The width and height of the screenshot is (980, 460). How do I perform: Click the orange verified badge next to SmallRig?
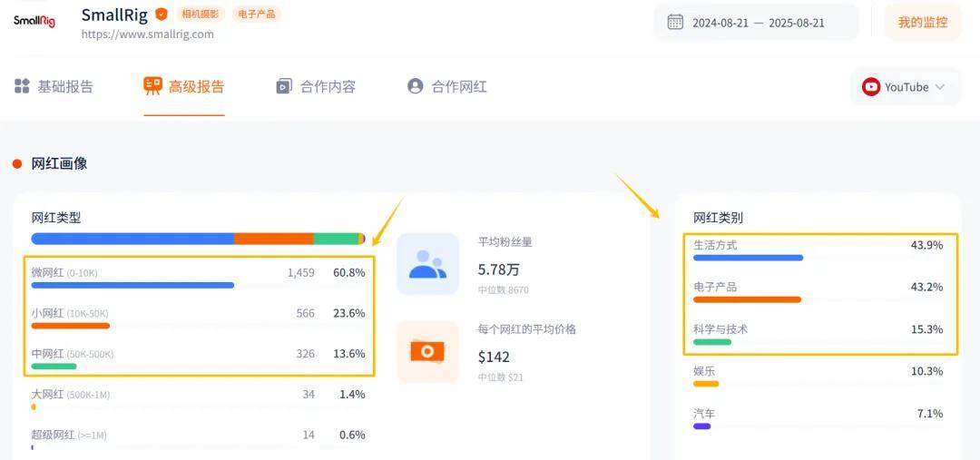click(x=161, y=15)
